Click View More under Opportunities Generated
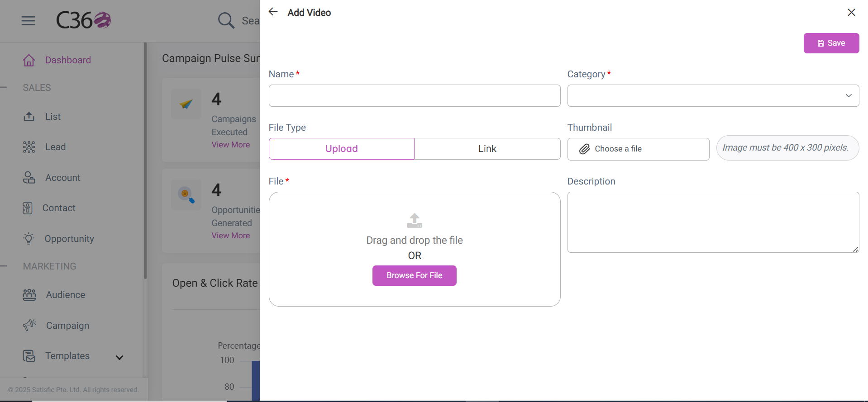Image resolution: width=868 pixels, height=402 pixels. point(231,236)
